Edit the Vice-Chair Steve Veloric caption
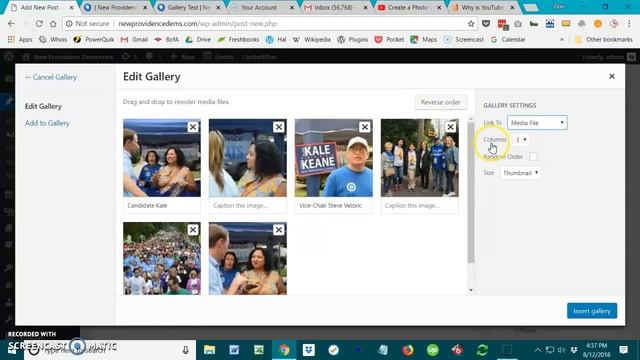 coord(333,205)
